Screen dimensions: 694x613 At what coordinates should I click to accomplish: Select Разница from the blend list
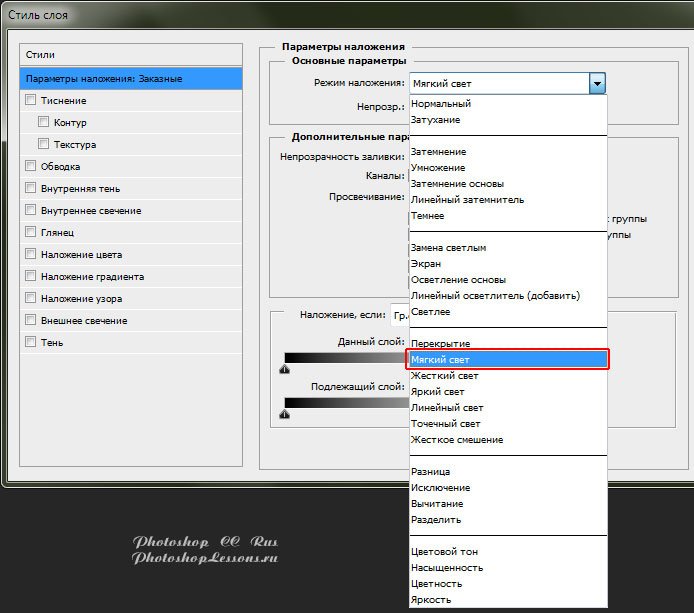[431, 472]
